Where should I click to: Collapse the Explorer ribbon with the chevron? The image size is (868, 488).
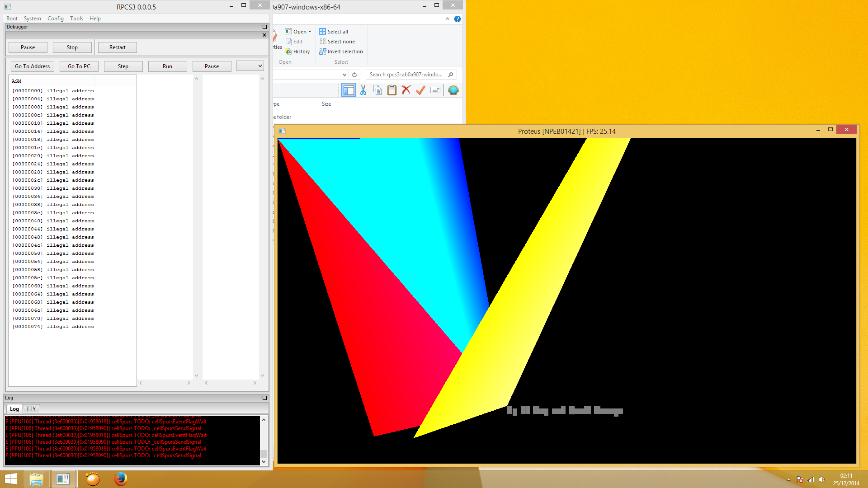448,19
